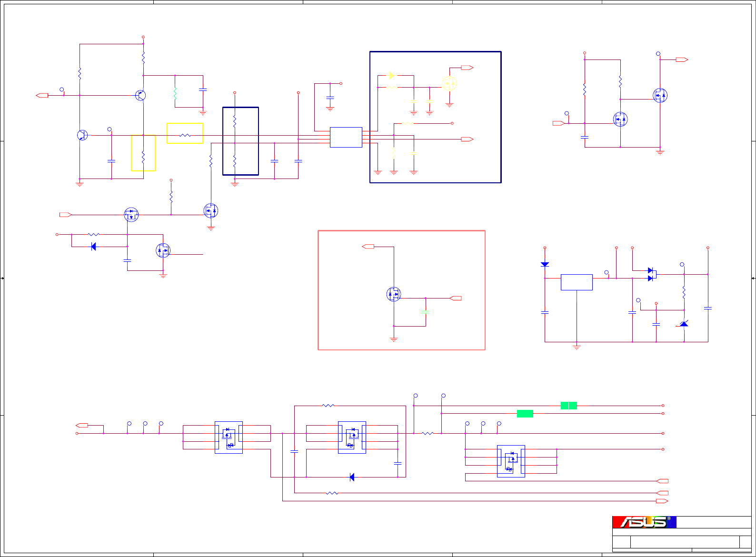Select the cyan-colored resistor in the top-left circuit
Image resolution: width=756 pixels, height=557 pixels.
[x=175, y=93]
